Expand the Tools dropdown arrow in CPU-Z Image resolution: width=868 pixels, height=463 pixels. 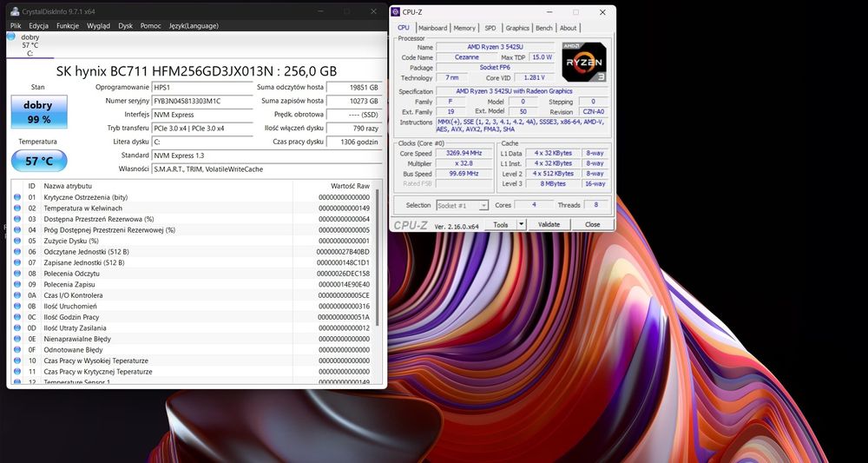click(521, 224)
